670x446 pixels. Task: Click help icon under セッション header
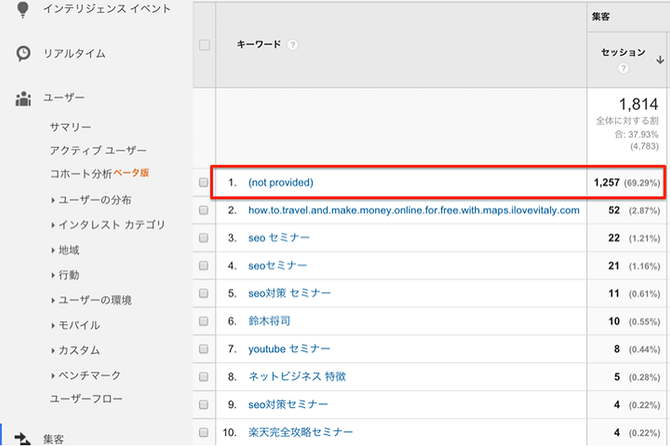coord(624,68)
